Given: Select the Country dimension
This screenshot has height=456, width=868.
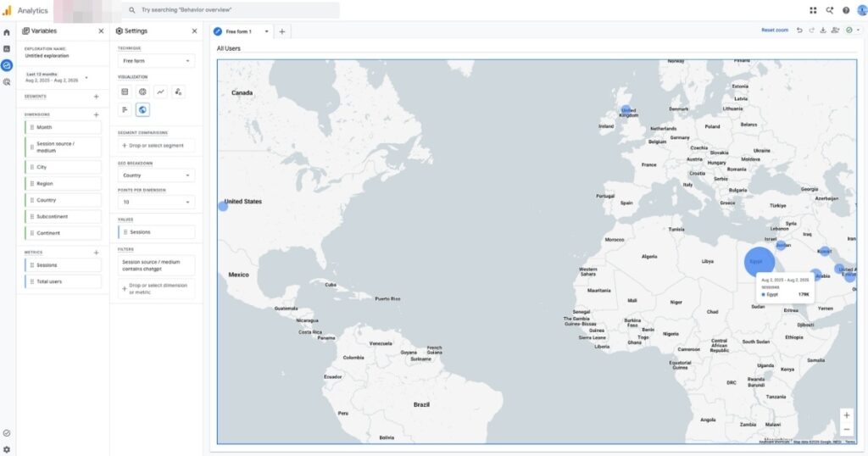Looking at the screenshot, I should tap(63, 200).
